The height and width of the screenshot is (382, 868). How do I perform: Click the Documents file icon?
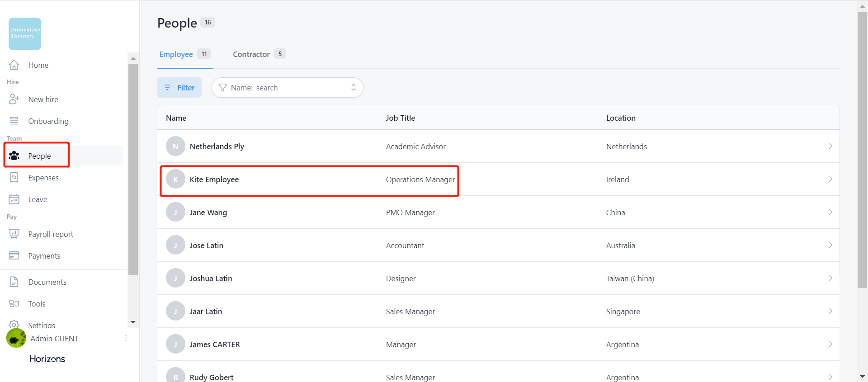(x=14, y=282)
